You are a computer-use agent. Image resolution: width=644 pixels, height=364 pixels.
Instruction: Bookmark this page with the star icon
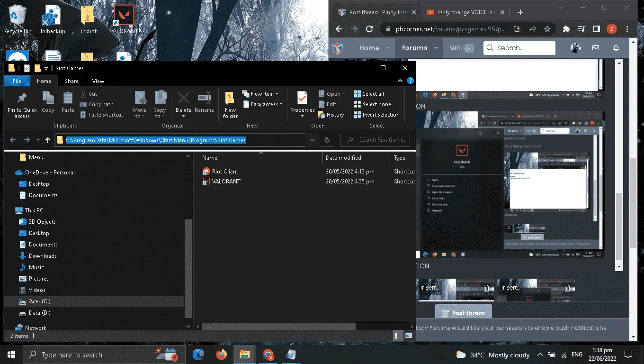(x=547, y=29)
